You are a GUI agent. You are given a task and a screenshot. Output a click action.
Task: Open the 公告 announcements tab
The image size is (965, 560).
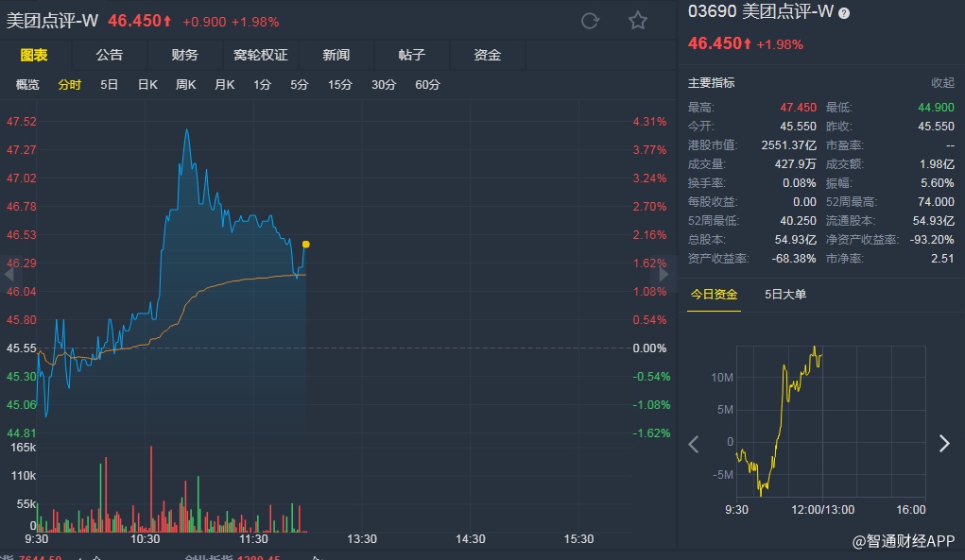point(109,55)
